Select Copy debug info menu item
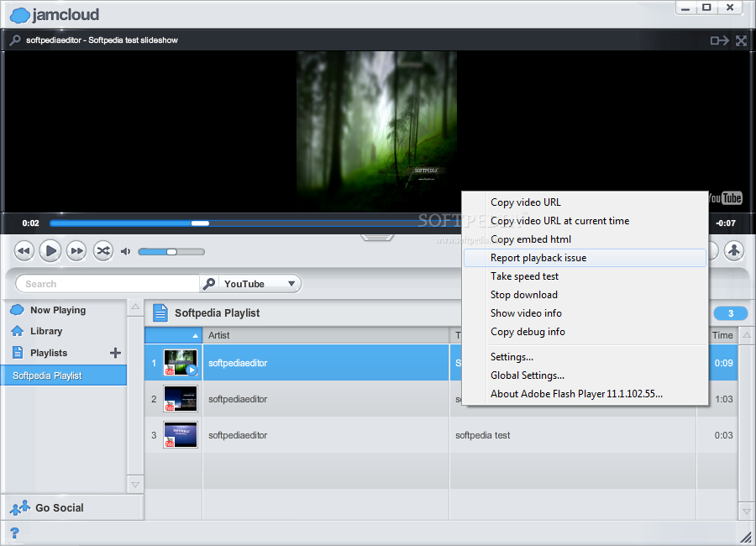 (585, 332)
